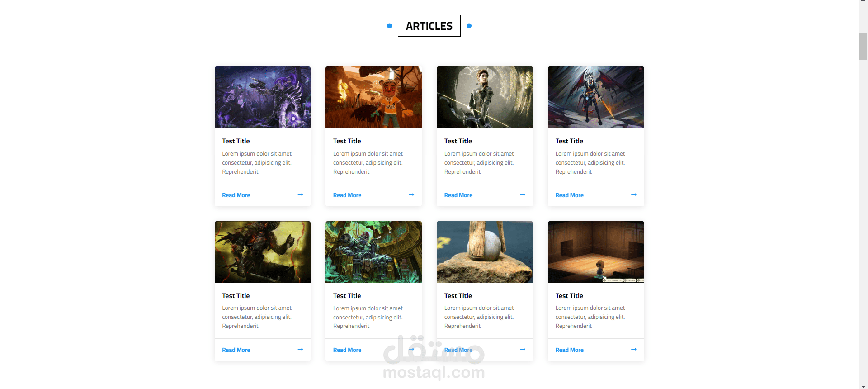The image size is (868, 389).
Task: Open Read More on green stone statue card
Action: [347, 350]
